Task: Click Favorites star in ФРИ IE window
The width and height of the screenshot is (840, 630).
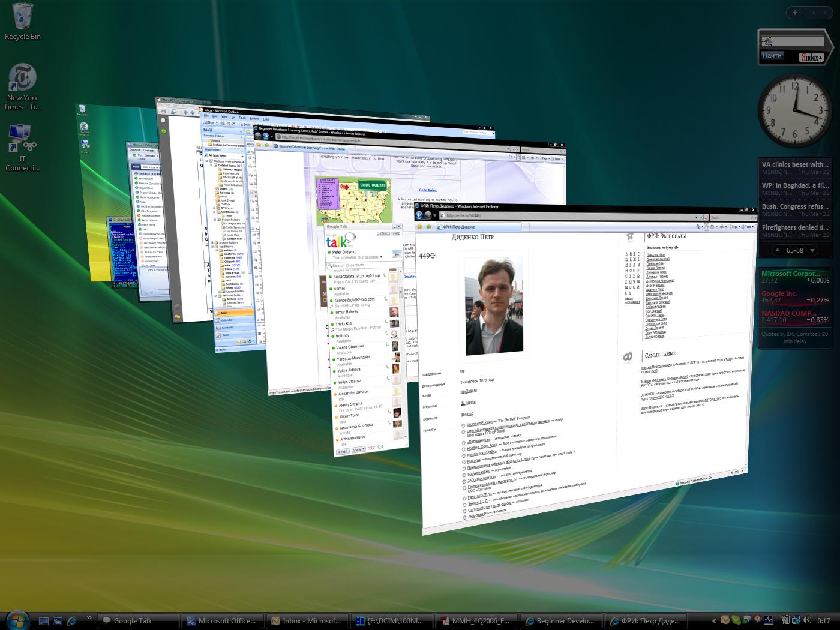Action: pos(419,227)
